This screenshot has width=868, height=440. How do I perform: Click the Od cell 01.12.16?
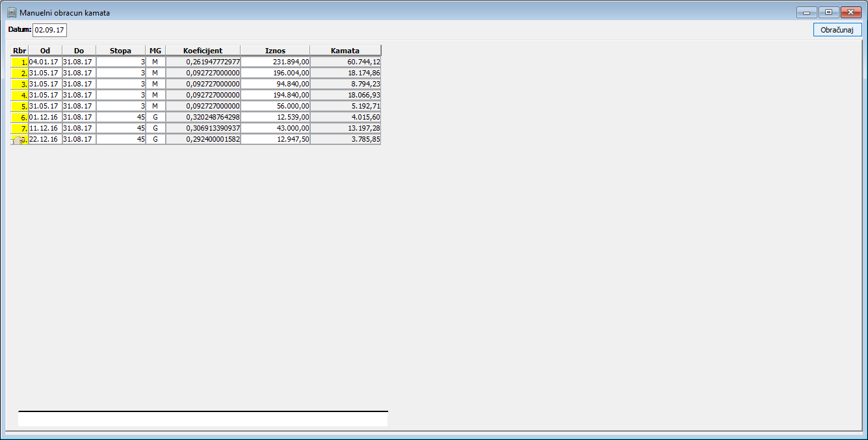point(46,117)
